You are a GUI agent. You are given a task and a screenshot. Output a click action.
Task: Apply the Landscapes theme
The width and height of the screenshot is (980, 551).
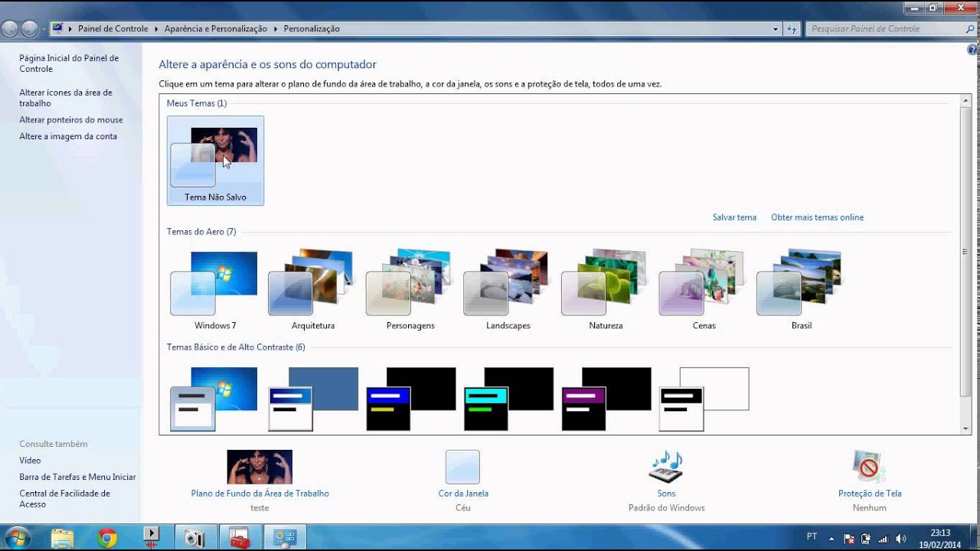[x=508, y=289]
